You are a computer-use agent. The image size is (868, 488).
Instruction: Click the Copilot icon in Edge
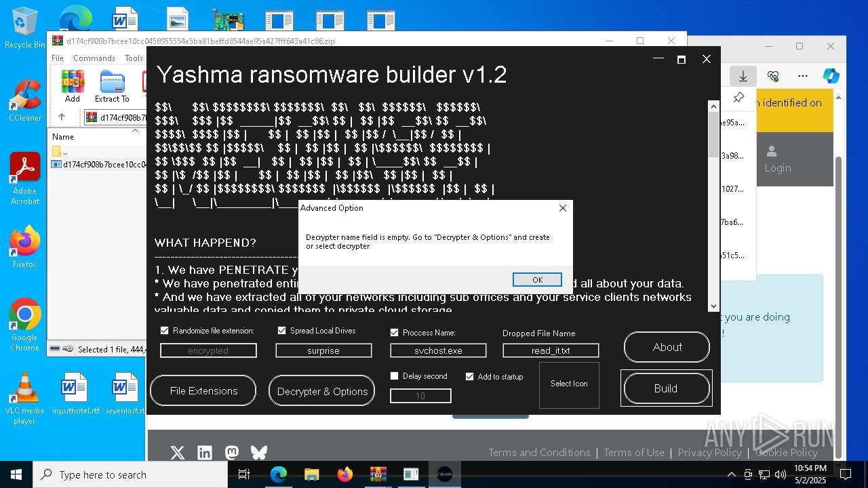[x=831, y=76]
